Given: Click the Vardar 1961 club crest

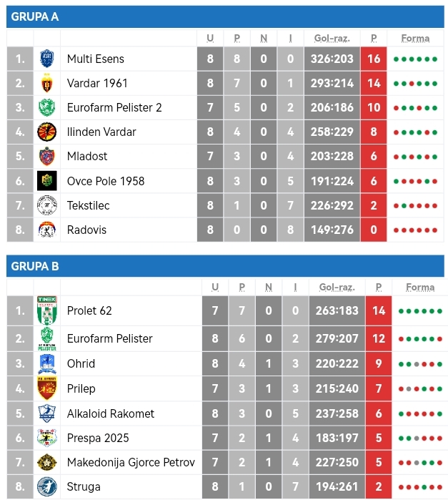Looking at the screenshot, I should (46, 83).
